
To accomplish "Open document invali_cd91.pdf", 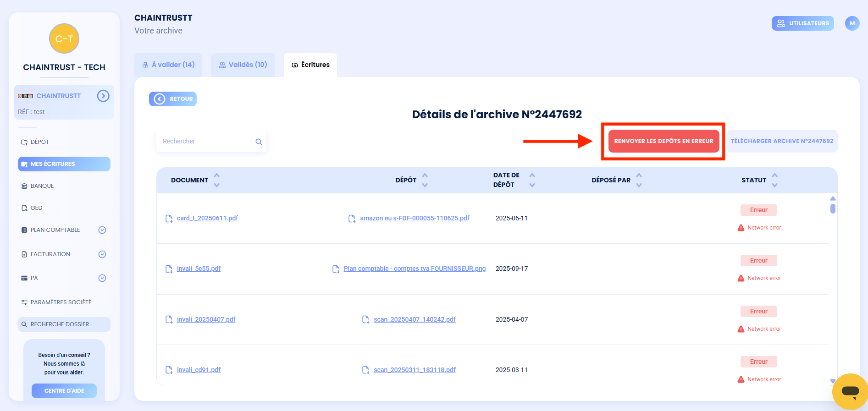I will pos(199,370).
